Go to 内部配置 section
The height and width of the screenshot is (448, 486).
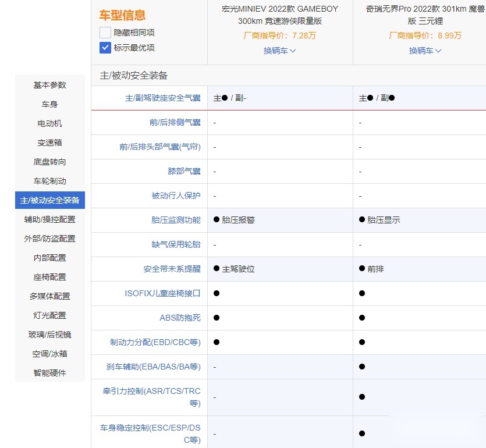pos(50,258)
